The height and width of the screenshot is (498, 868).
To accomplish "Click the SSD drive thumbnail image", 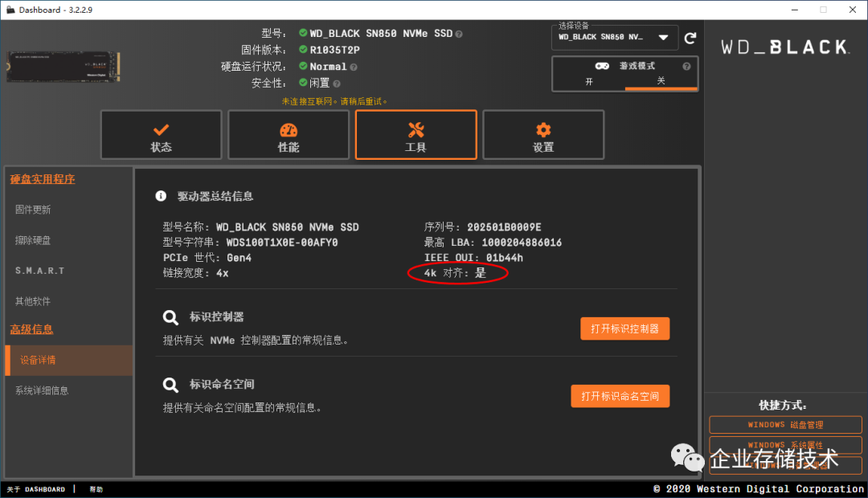I will 63,67.
